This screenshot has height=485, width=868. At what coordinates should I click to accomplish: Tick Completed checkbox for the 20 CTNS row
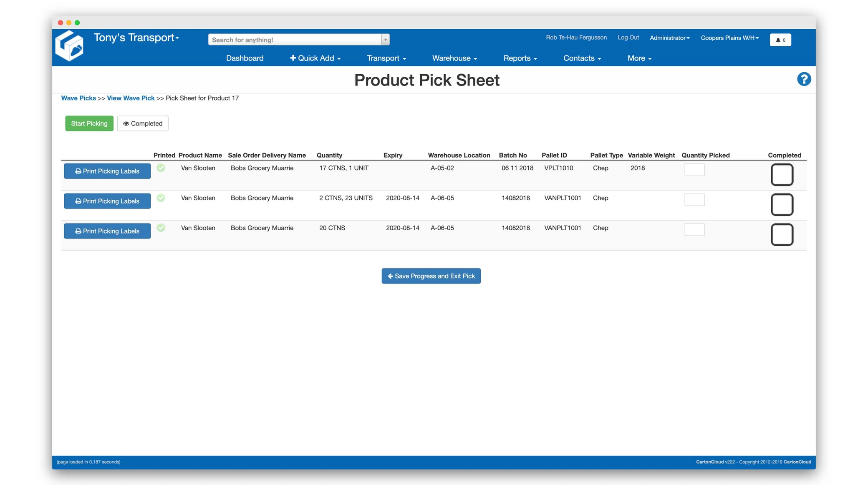[x=782, y=235]
